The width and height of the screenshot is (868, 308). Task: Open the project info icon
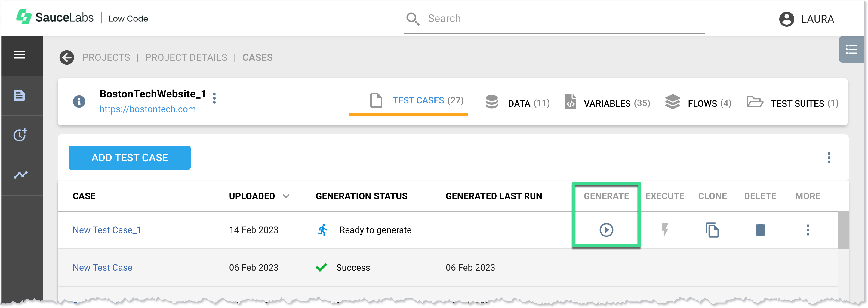[x=79, y=101]
